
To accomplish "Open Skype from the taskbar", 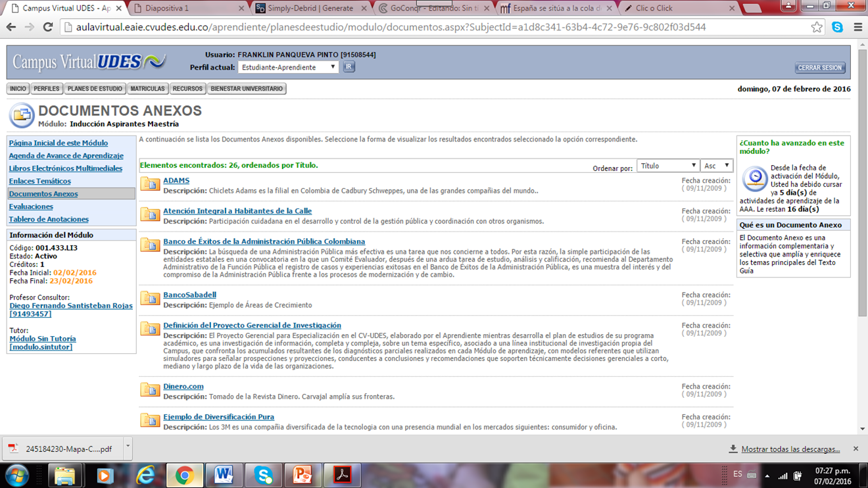I will pyautogui.click(x=264, y=475).
